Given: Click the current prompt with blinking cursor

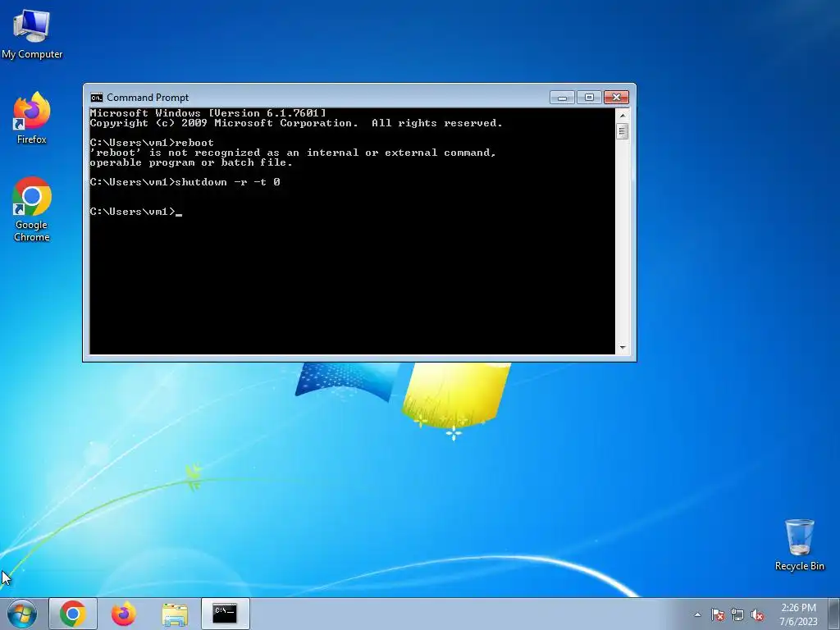Looking at the screenshot, I should click(x=136, y=212).
